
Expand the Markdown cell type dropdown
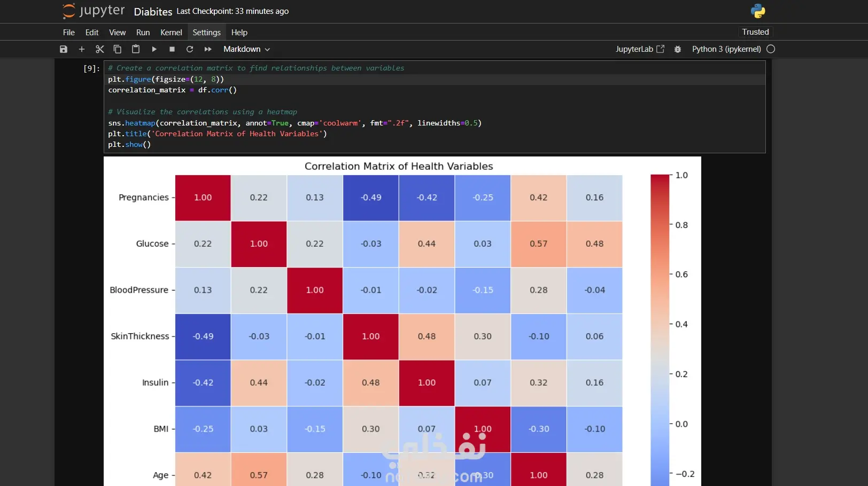coord(246,49)
